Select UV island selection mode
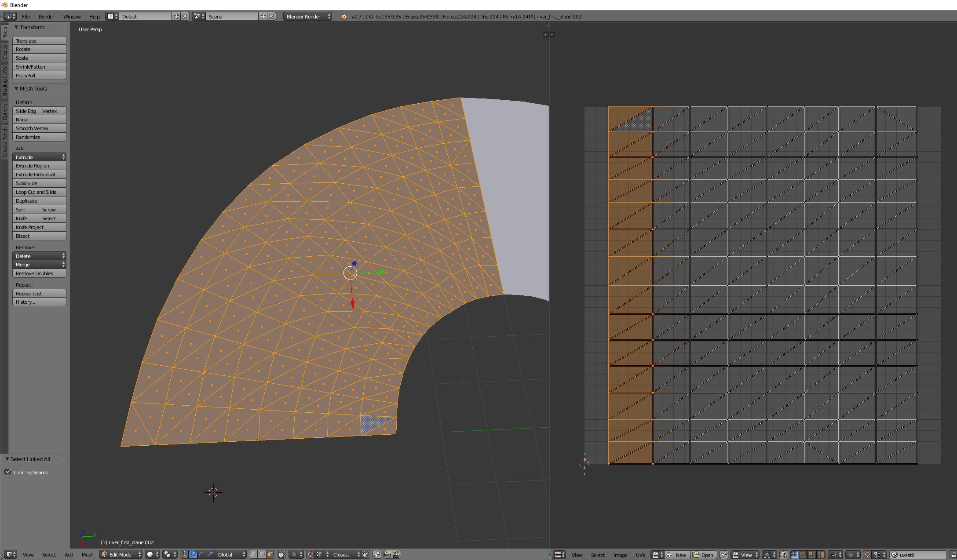 click(x=821, y=555)
